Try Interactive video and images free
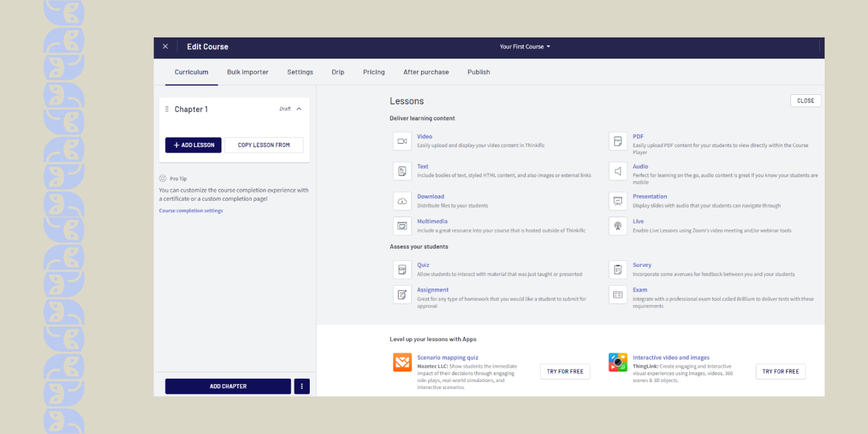Image resolution: width=868 pixels, height=434 pixels. (x=781, y=372)
